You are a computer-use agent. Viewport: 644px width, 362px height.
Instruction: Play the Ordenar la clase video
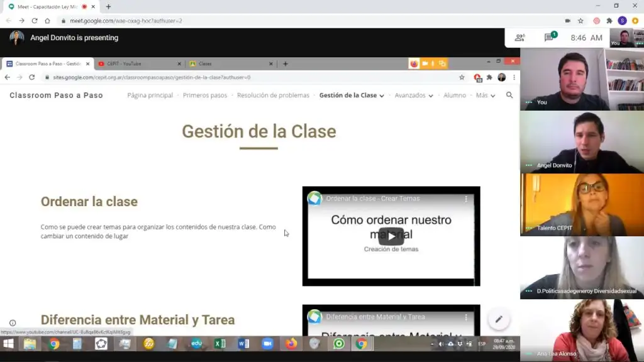pyautogui.click(x=391, y=236)
